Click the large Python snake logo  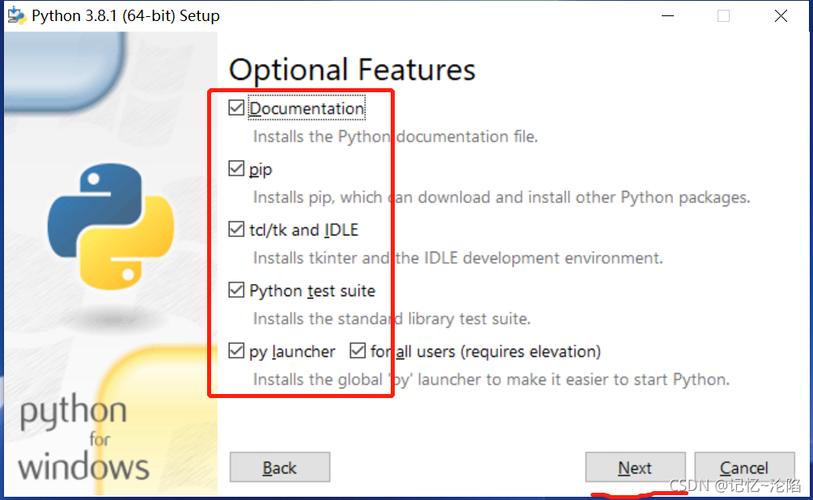(x=110, y=226)
